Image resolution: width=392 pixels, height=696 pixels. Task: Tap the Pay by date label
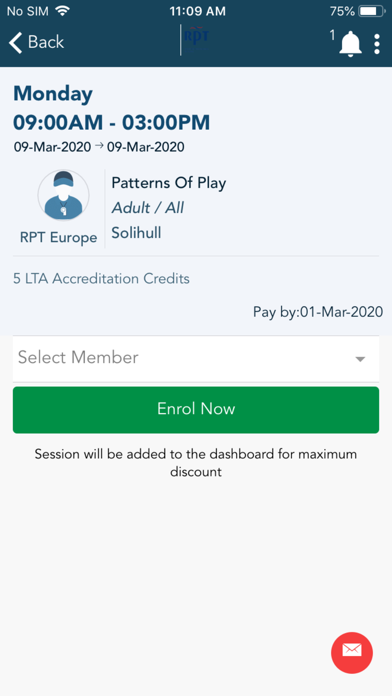pos(318,312)
